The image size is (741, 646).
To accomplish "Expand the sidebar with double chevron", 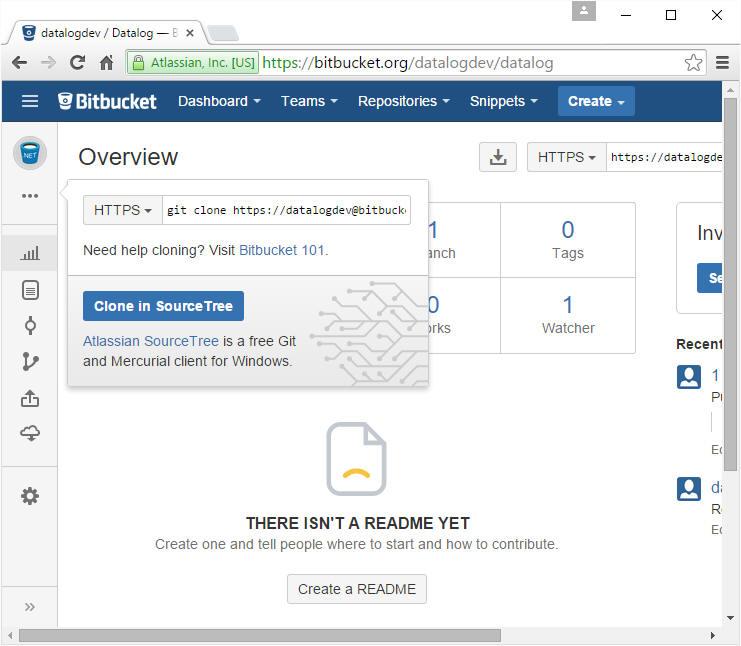I will point(29,607).
